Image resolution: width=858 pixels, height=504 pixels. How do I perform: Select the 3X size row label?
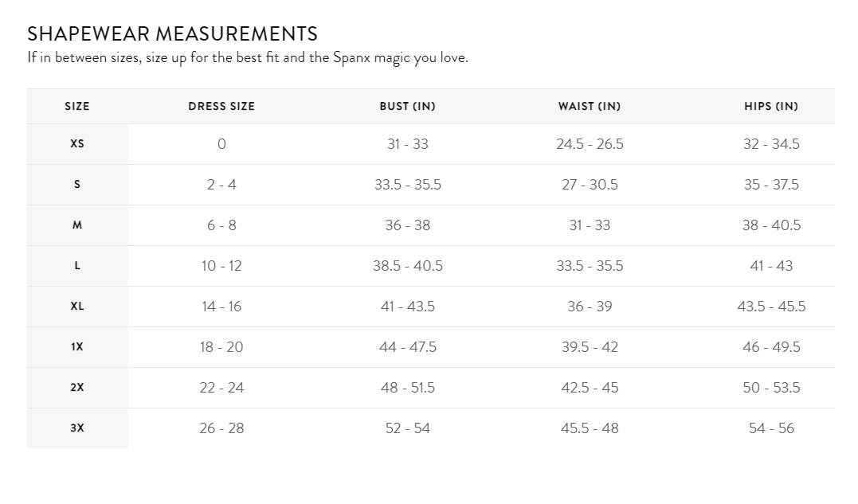(77, 428)
